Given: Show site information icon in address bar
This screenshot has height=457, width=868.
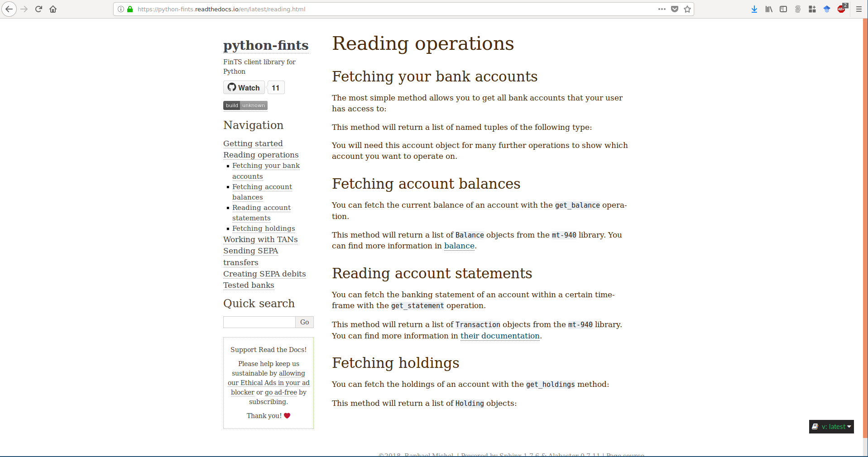Looking at the screenshot, I should tap(121, 9).
